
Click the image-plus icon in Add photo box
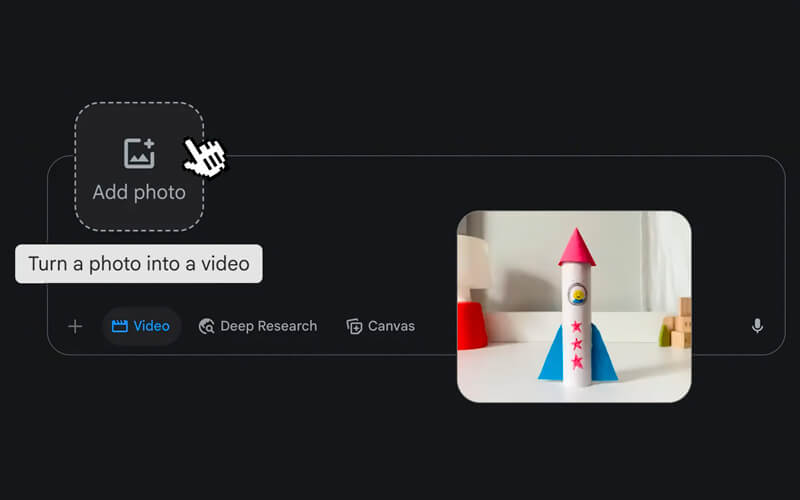click(139, 154)
